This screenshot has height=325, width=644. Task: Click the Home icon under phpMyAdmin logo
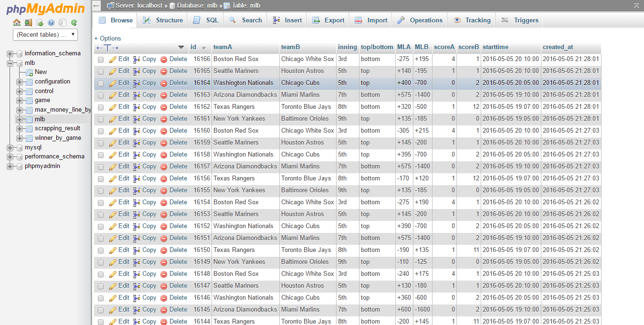[x=17, y=22]
